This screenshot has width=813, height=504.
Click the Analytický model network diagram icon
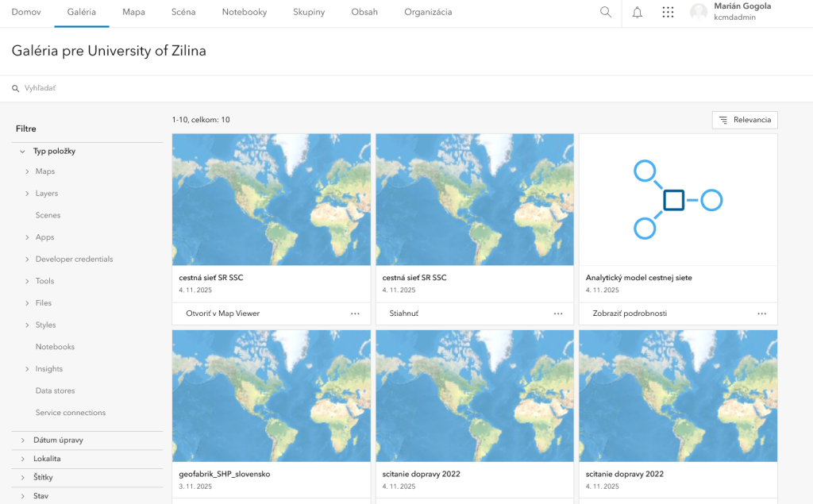coord(677,199)
